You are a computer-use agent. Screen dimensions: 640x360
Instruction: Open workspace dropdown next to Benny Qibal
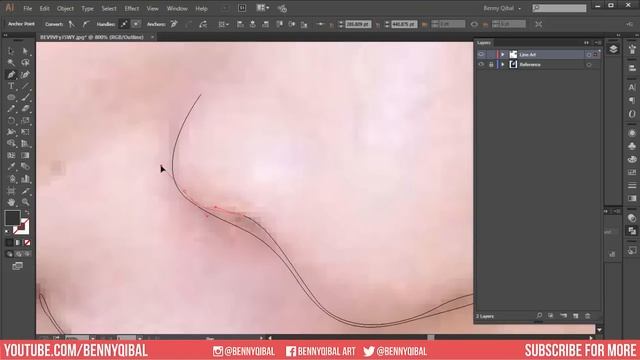[x=520, y=9]
